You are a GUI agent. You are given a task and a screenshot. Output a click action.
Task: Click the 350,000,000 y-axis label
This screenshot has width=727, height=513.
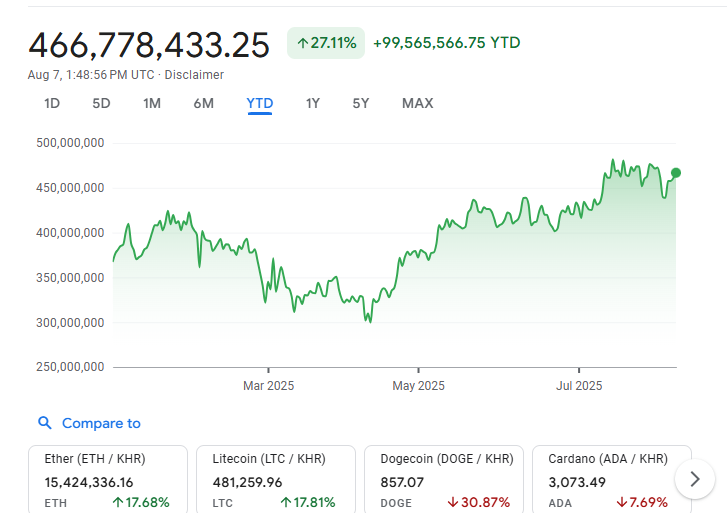click(70, 278)
